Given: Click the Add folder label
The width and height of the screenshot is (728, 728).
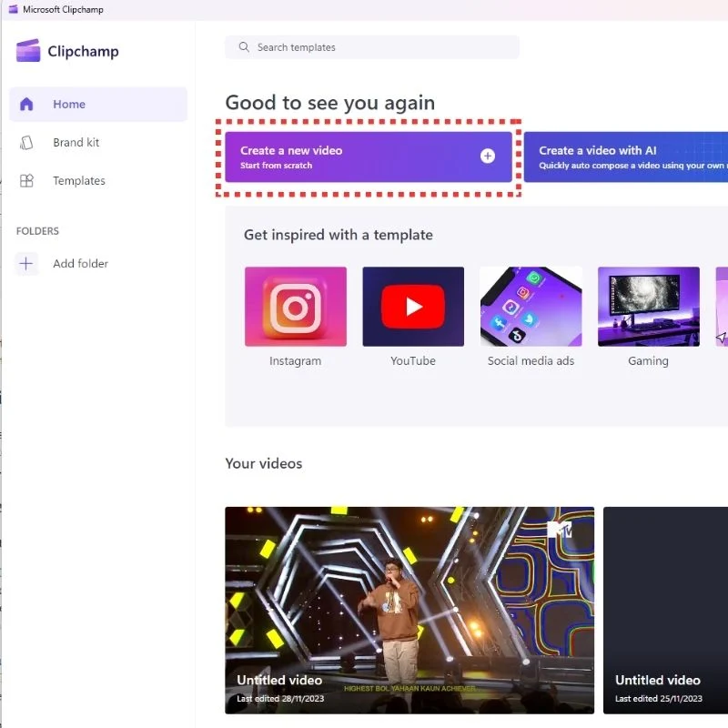Looking at the screenshot, I should click(80, 264).
